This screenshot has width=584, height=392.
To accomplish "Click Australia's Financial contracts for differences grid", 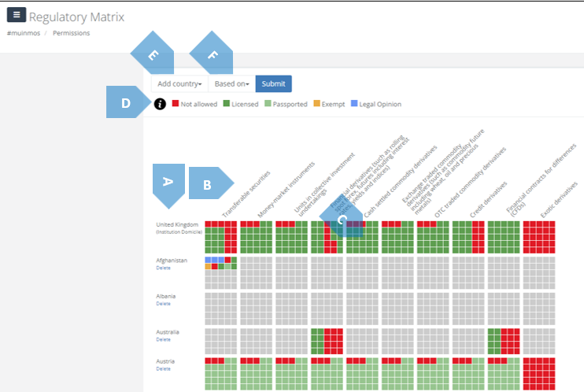I will 504,342.
